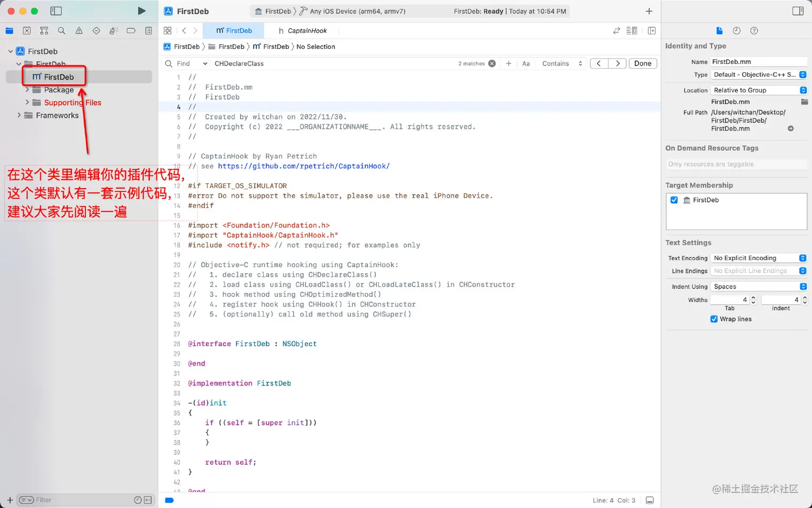Open the file Type dropdown
This screenshot has width=812, height=508.
pyautogui.click(x=758, y=75)
